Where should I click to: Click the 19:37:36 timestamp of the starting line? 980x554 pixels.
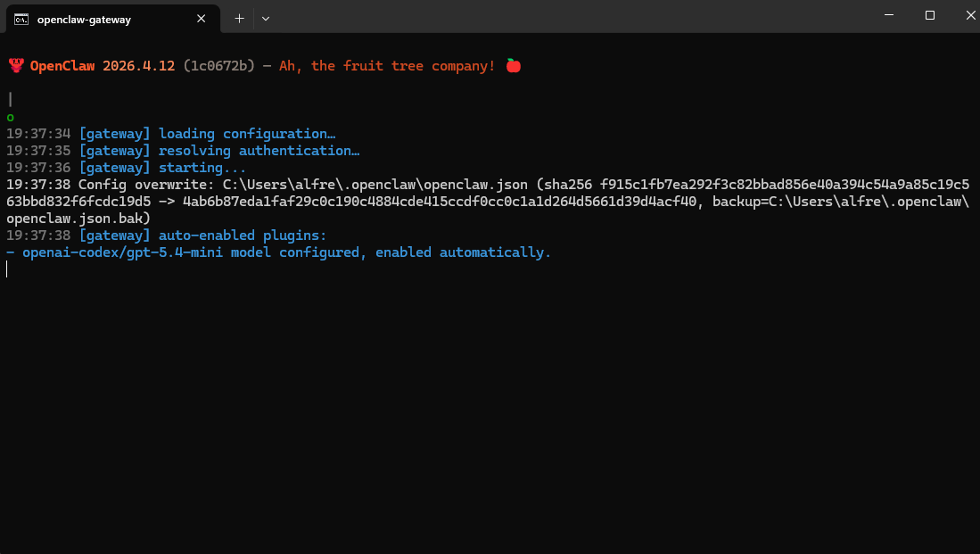[38, 168]
